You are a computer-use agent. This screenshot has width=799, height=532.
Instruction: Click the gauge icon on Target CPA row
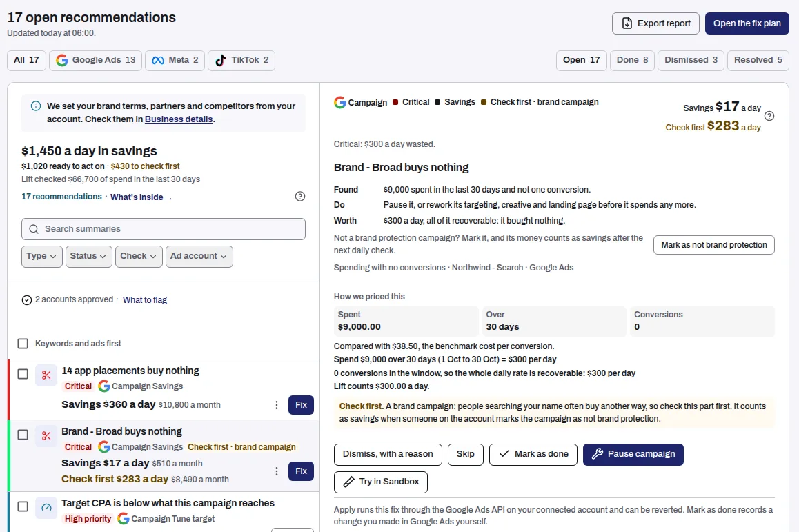coord(46,508)
